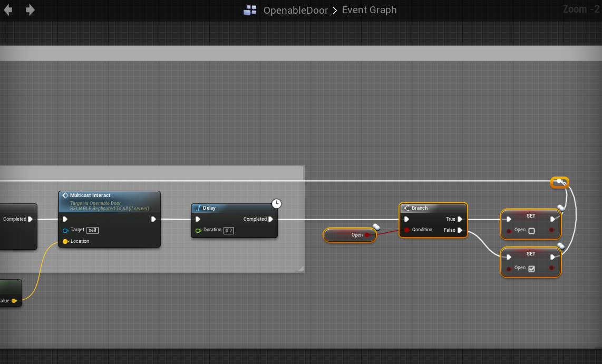Click the Branch node's True output pin
Viewport: 602px width, 364px height.
[x=460, y=219]
